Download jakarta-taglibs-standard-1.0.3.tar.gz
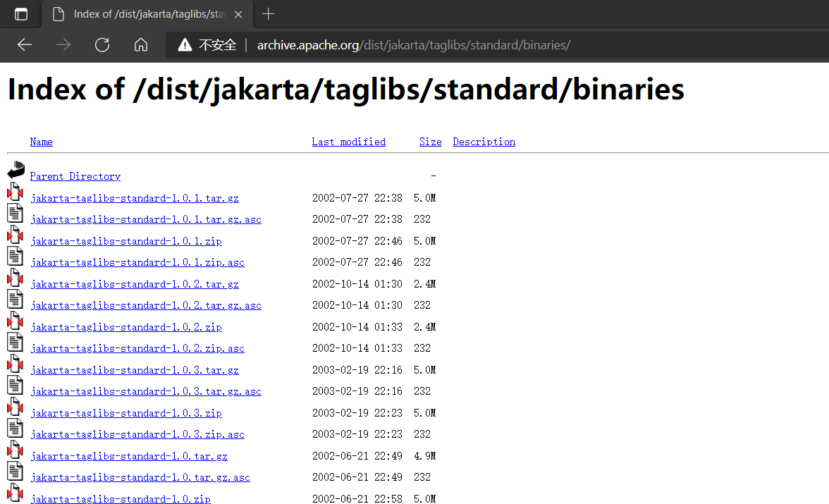The image size is (829, 504). [x=135, y=370]
